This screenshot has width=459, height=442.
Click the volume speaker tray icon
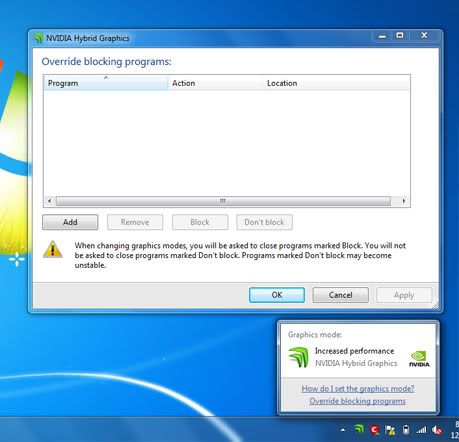[x=437, y=430]
